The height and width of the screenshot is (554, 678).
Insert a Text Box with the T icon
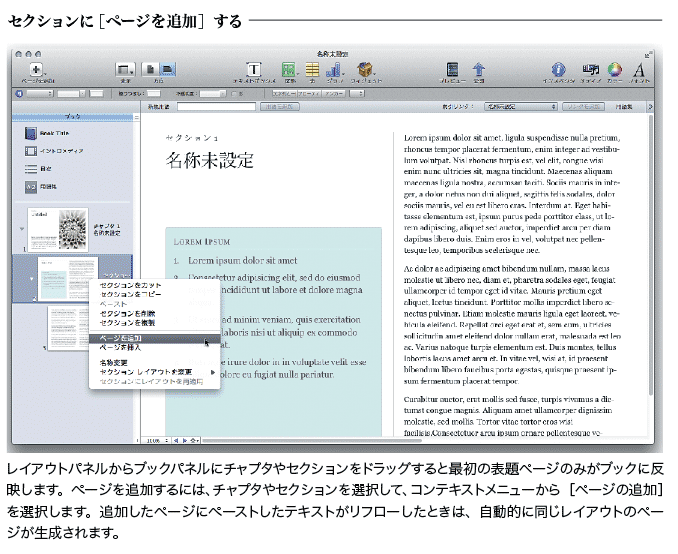[x=254, y=70]
